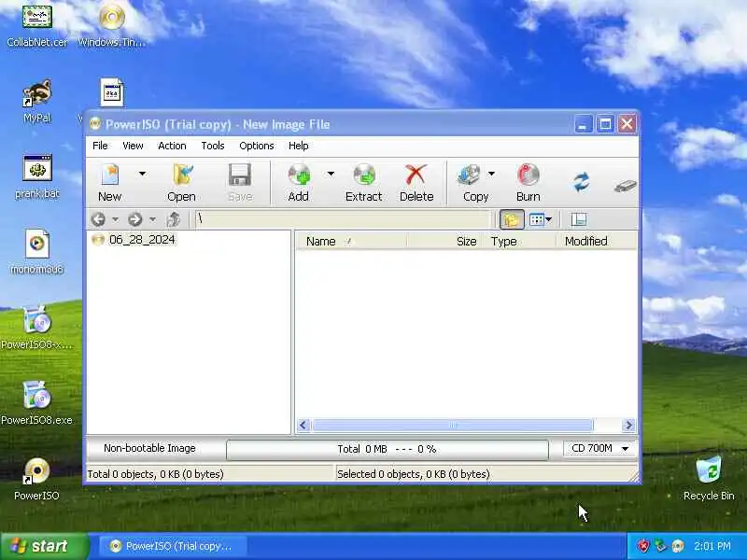Image resolution: width=747 pixels, height=560 pixels.
Task: Open the Action menu
Action: click(172, 146)
